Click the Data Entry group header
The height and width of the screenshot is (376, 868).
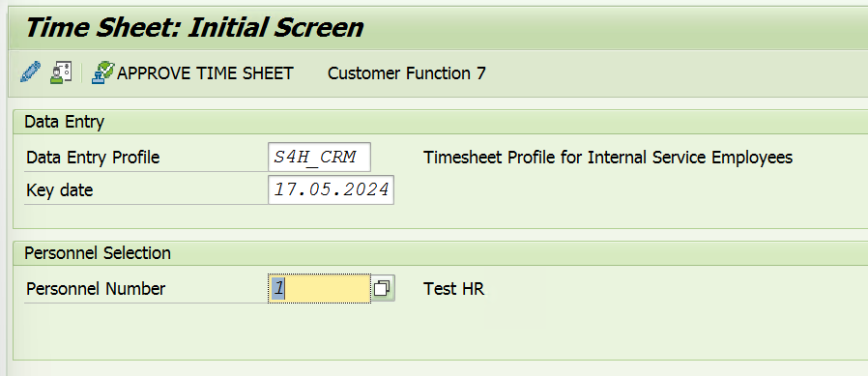coord(64,122)
